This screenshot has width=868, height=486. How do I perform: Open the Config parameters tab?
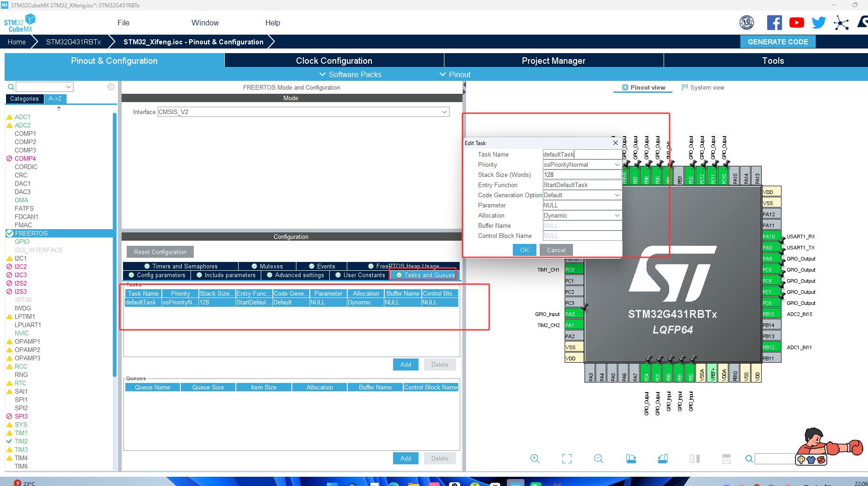(x=157, y=275)
